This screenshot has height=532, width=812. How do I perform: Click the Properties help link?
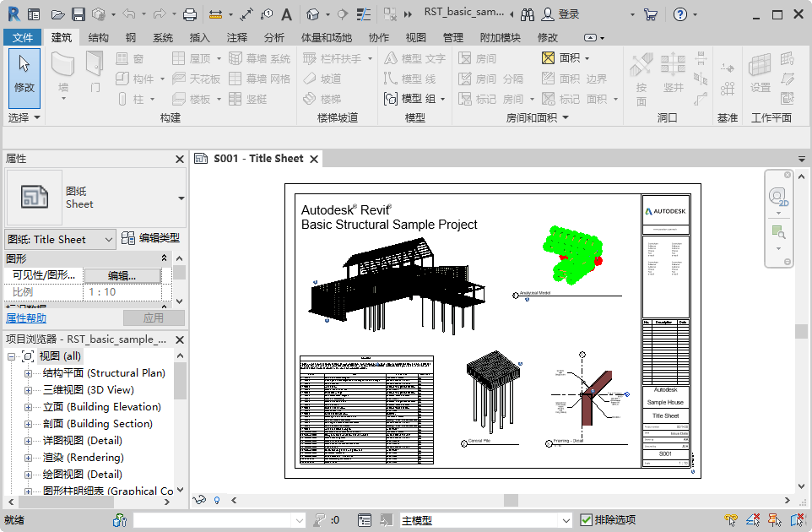26,318
